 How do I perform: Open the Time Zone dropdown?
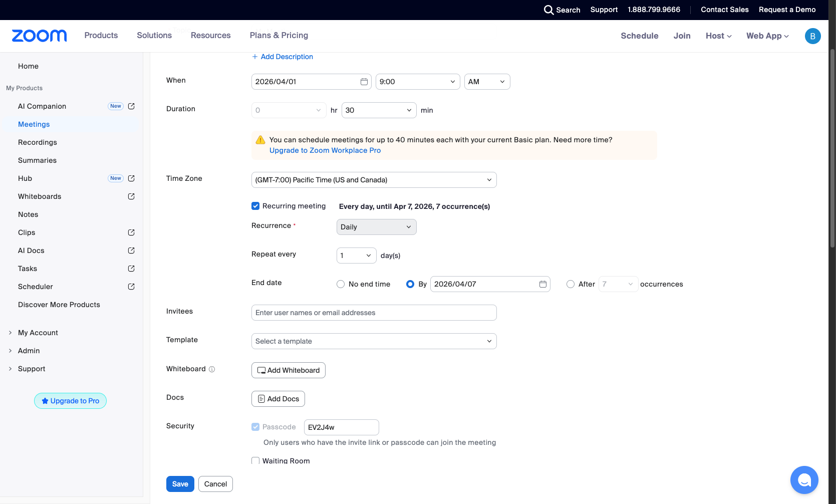click(x=374, y=180)
